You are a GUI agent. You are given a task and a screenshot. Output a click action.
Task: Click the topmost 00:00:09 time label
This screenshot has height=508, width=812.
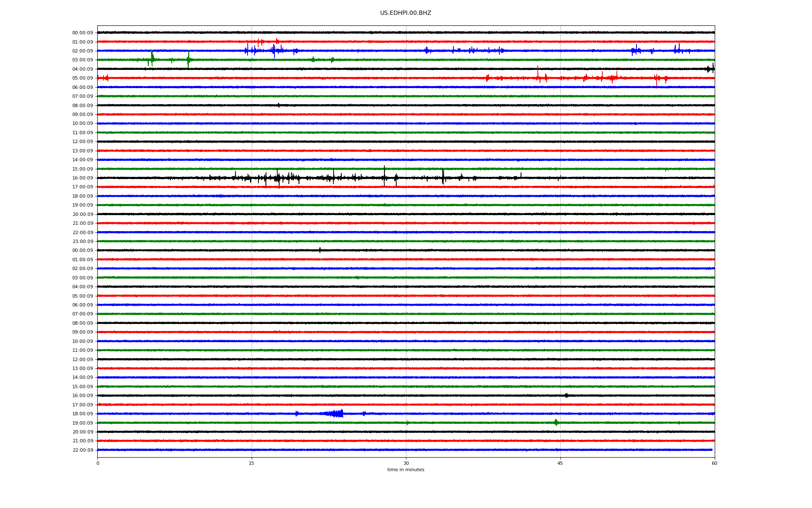pos(82,33)
